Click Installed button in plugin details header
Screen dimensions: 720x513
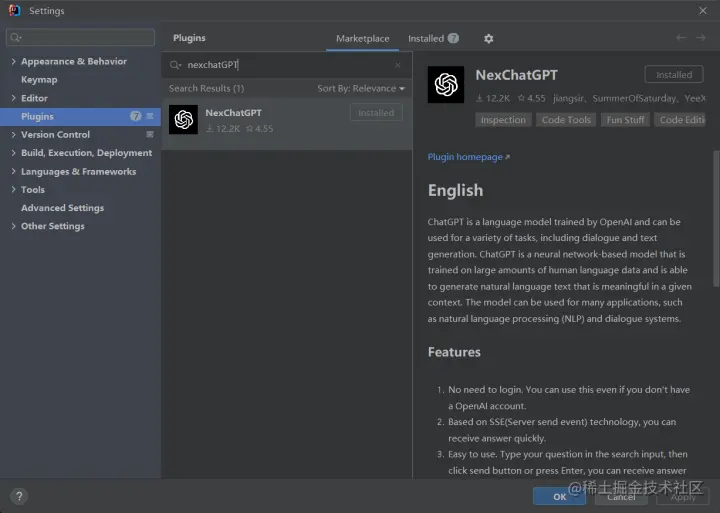coord(674,74)
